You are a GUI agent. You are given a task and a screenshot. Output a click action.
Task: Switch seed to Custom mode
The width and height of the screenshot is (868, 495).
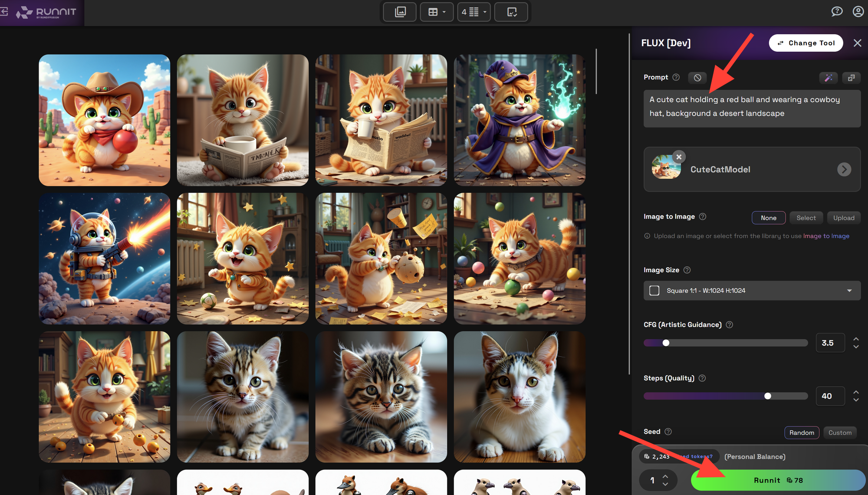click(x=840, y=432)
